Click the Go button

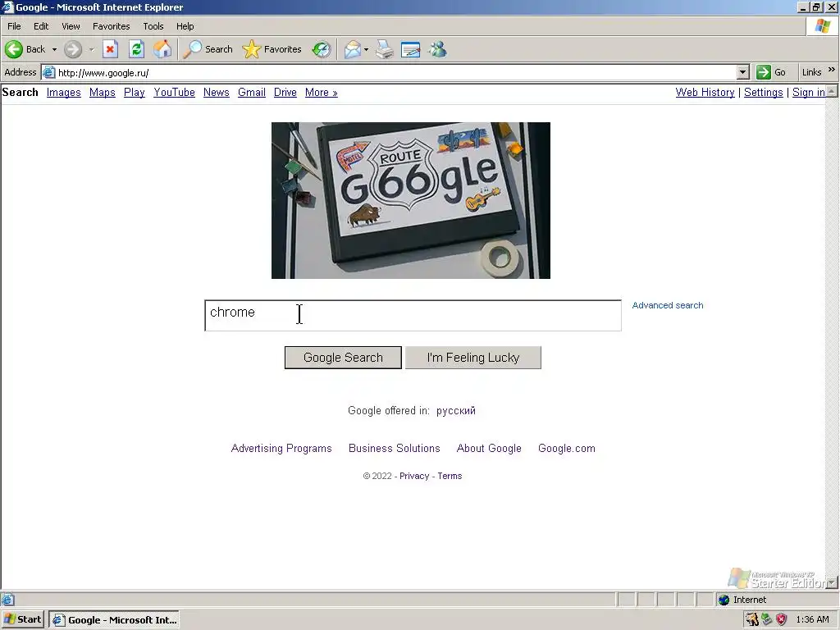point(771,72)
